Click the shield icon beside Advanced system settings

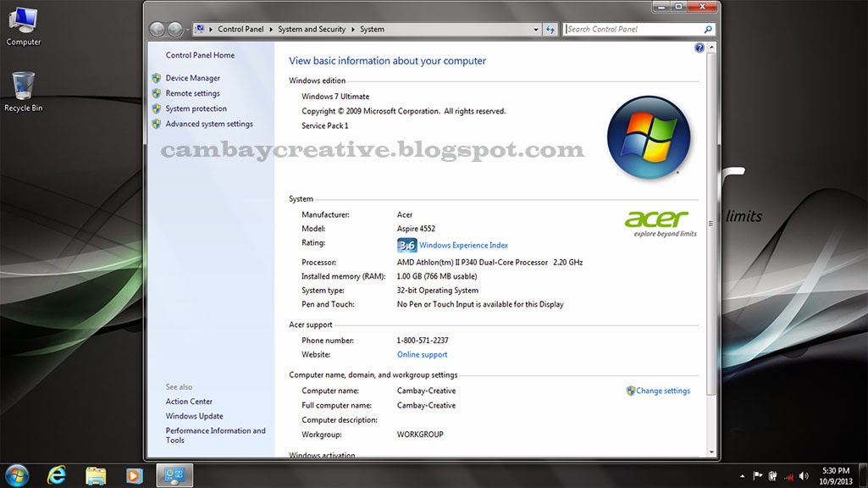click(156, 124)
